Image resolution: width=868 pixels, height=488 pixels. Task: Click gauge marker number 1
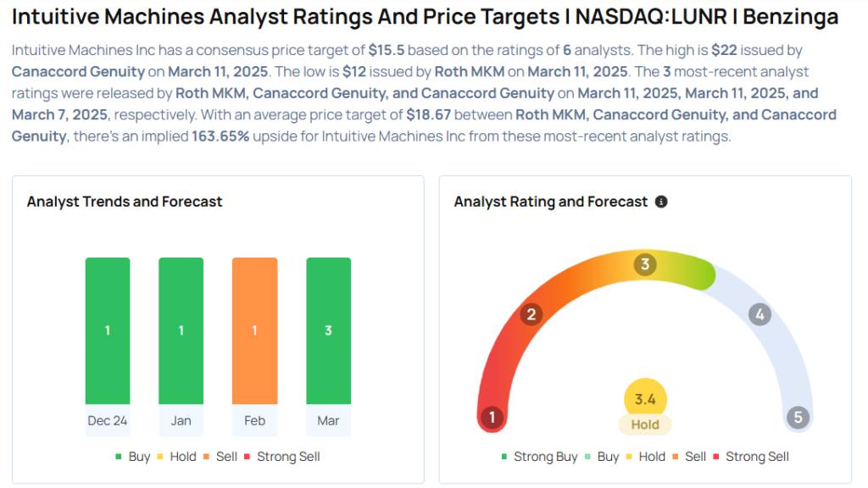click(492, 417)
